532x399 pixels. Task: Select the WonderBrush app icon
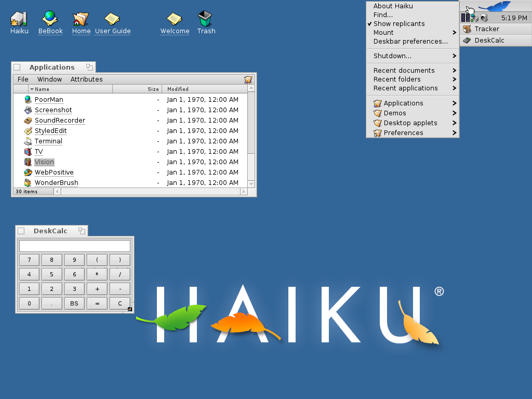point(28,182)
